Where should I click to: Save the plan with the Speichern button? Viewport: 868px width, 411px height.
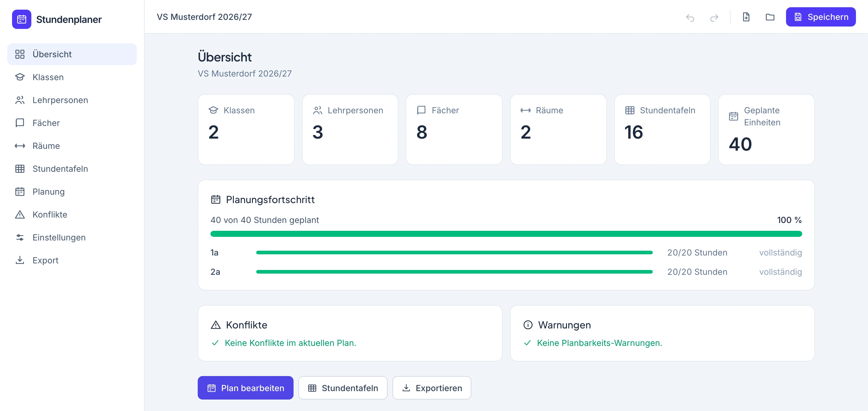point(820,17)
